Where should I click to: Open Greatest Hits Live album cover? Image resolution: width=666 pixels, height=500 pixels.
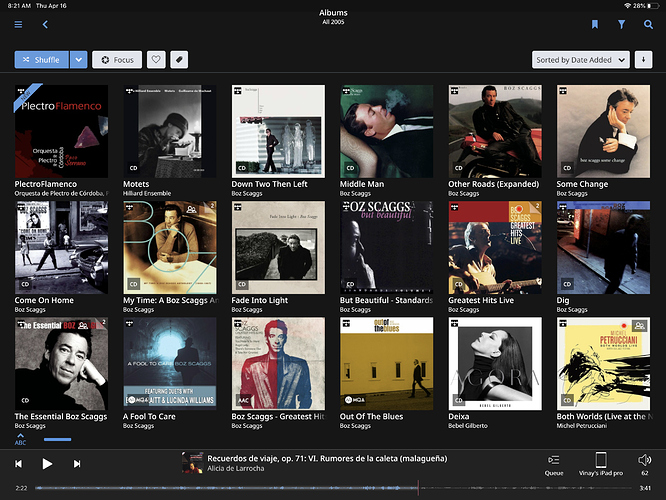pyautogui.click(x=495, y=247)
